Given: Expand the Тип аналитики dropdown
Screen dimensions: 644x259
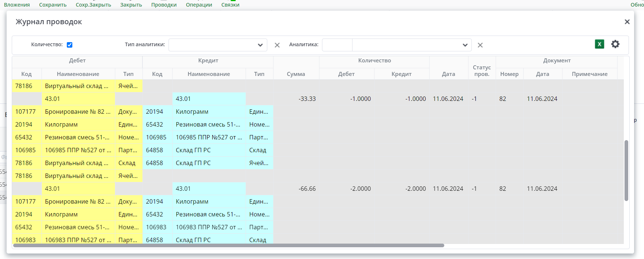Looking at the screenshot, I should point(260,45).
